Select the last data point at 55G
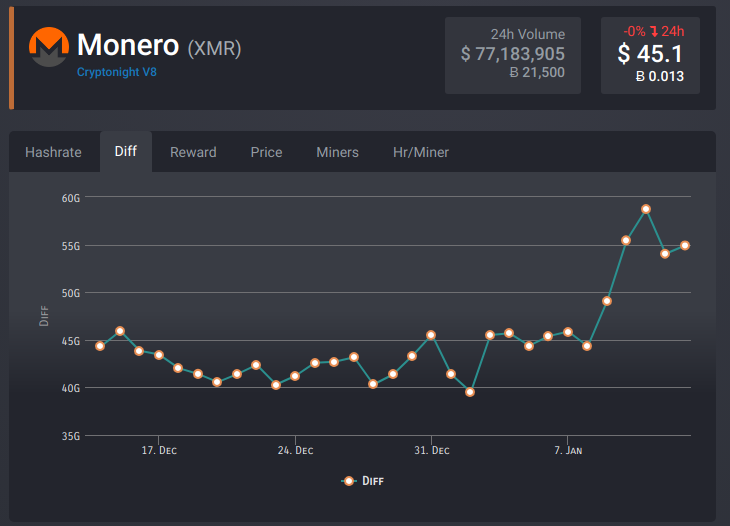 (684, 245)
